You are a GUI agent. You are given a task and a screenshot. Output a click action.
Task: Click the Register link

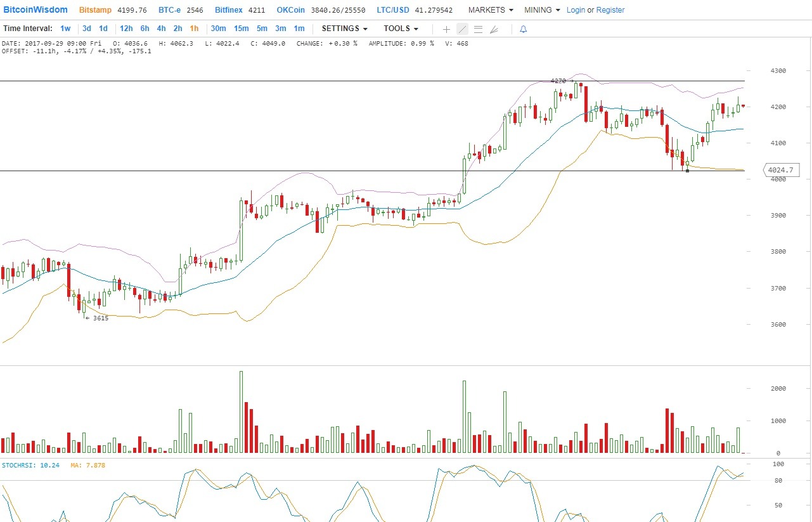610,10
